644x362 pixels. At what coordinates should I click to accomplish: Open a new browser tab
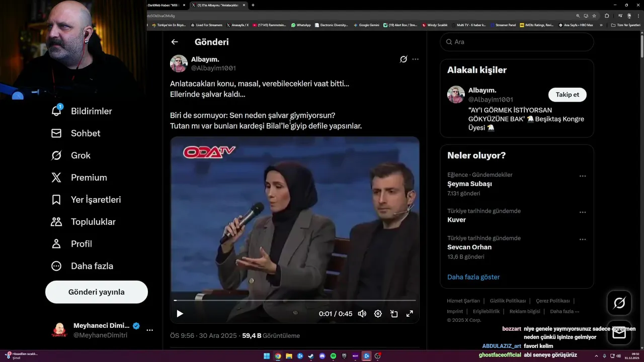click(x=253, y=5)
